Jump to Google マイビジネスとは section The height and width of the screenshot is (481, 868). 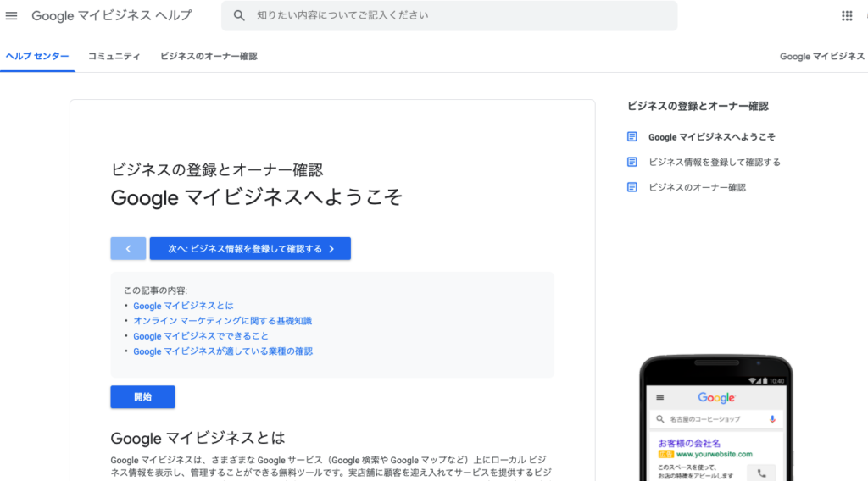click(183, 306)
